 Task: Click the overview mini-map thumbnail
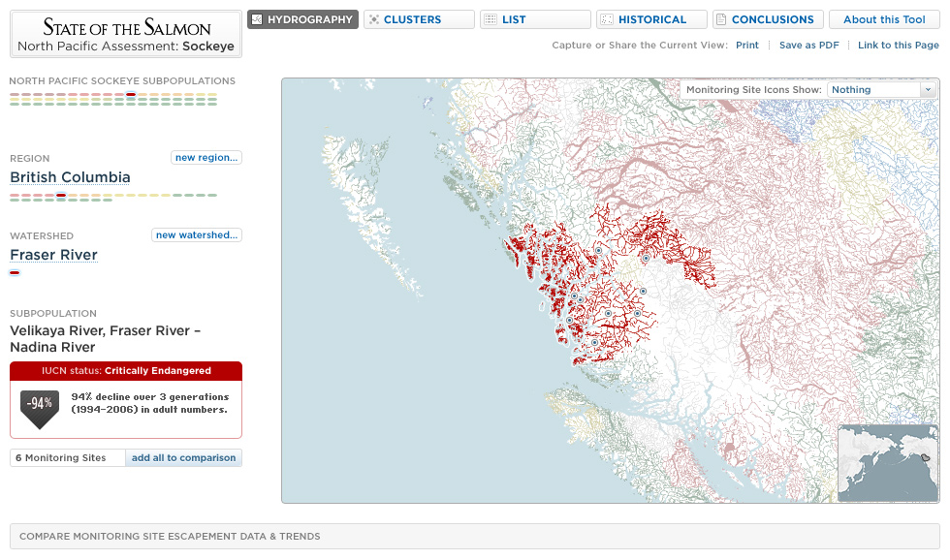888,463
